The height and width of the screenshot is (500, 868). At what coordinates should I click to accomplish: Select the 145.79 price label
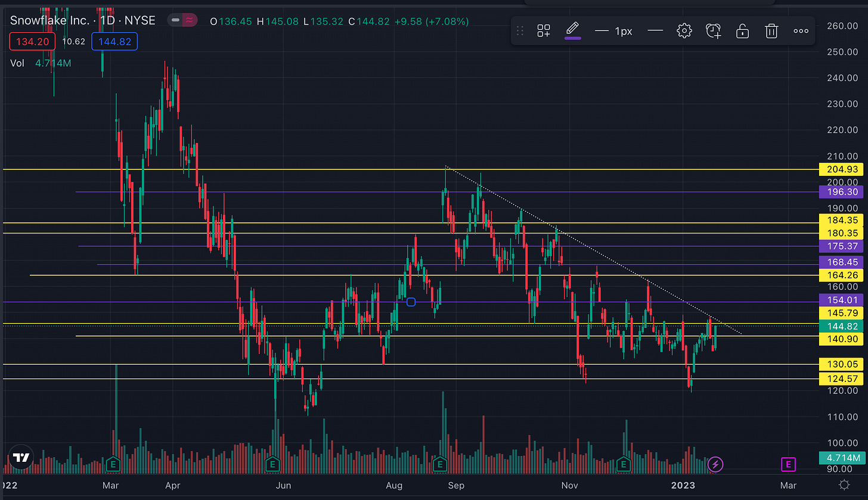[842, 313]
